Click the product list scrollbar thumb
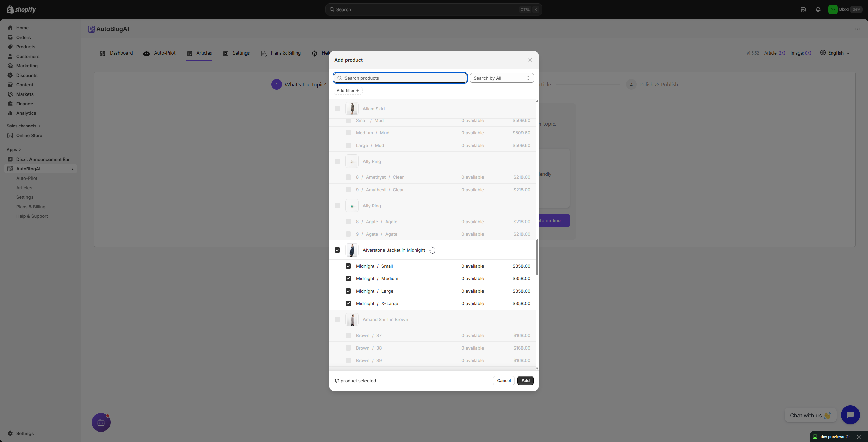 click(537, 257)
